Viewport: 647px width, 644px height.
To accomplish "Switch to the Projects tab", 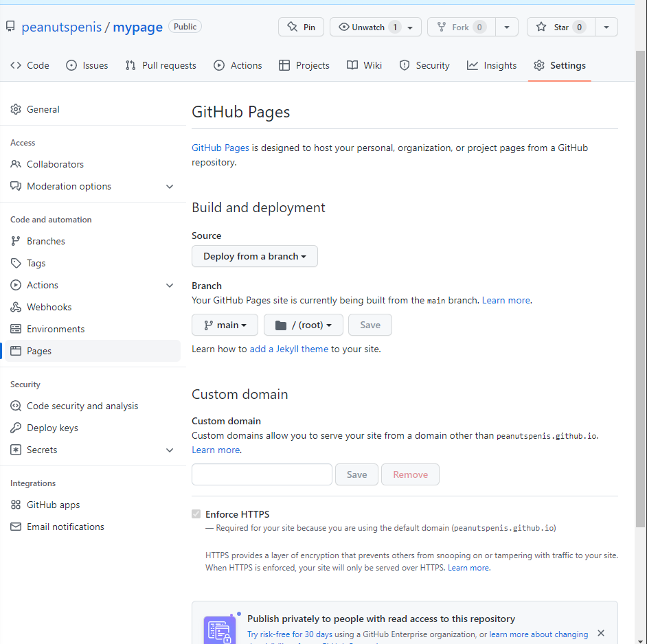I will pyautogui.click(x=304, y=65).
